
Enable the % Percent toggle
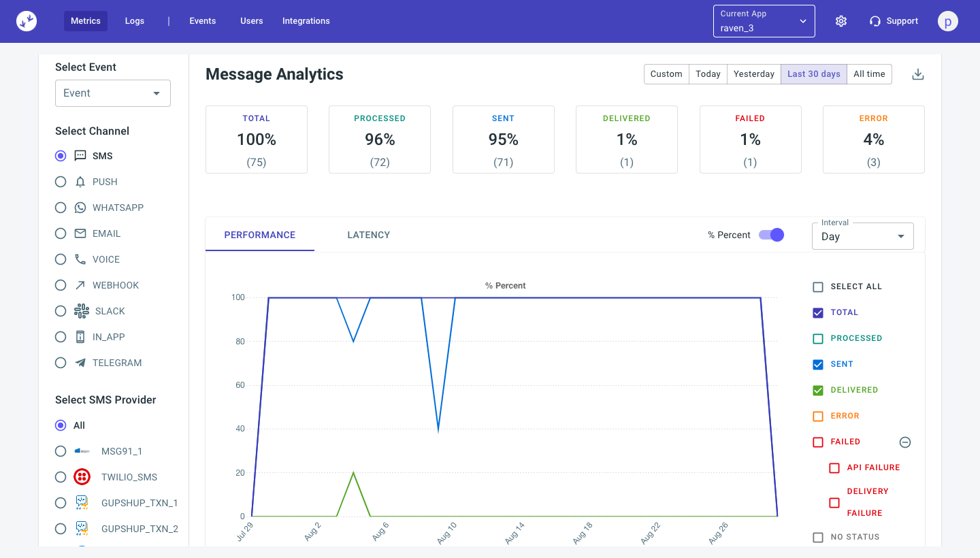coord(771,234)
